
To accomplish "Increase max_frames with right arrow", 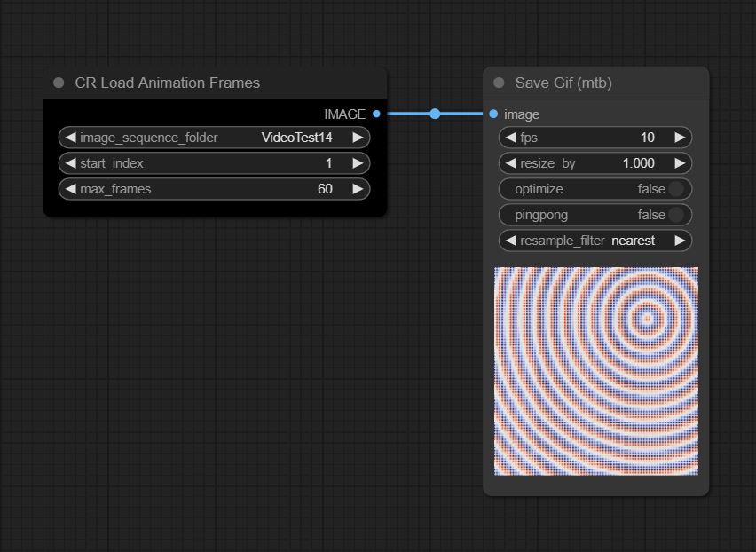I will tap(358, 189).
